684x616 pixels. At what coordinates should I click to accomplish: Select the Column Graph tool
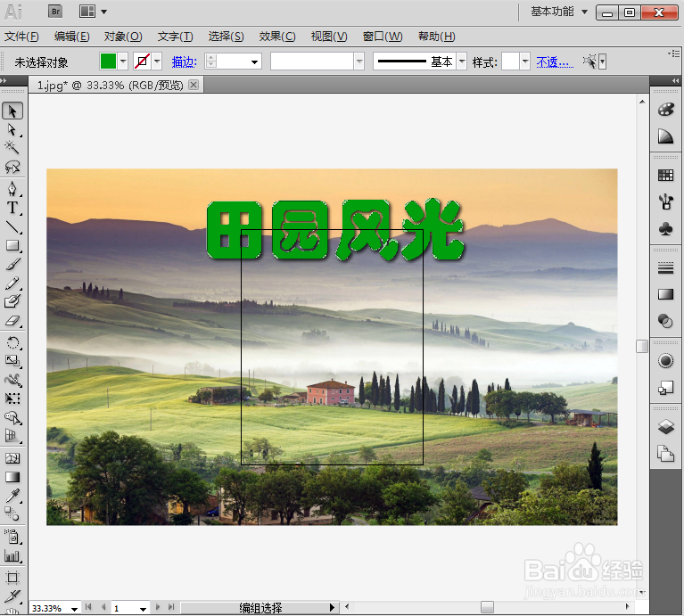pos(12,555)
